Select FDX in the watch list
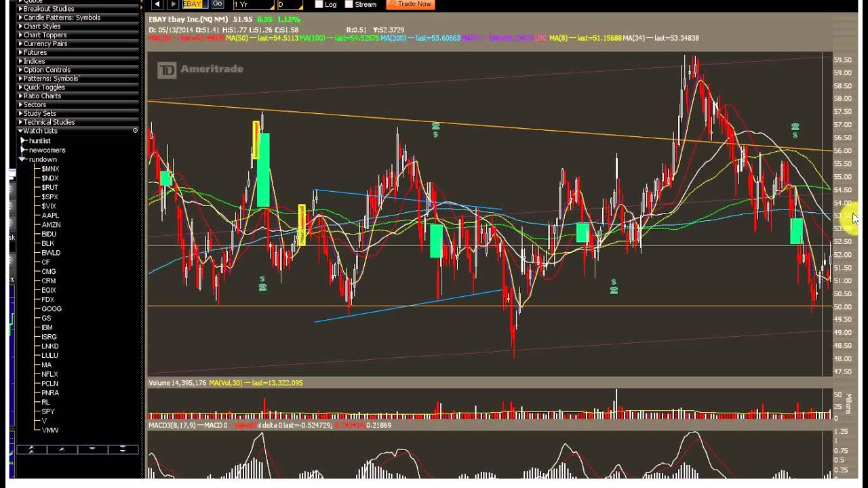Image resolution: width=868 pixels, height=488 pixels. point(47,300)
